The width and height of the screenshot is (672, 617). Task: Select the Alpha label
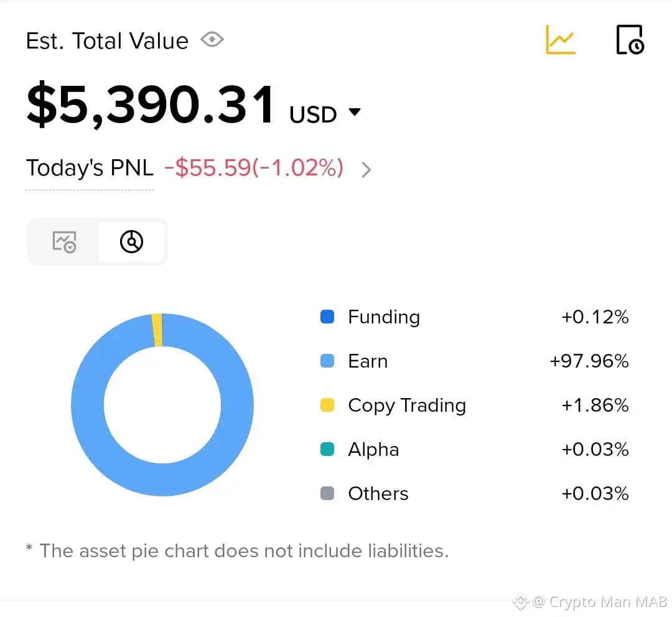[373, 450]
